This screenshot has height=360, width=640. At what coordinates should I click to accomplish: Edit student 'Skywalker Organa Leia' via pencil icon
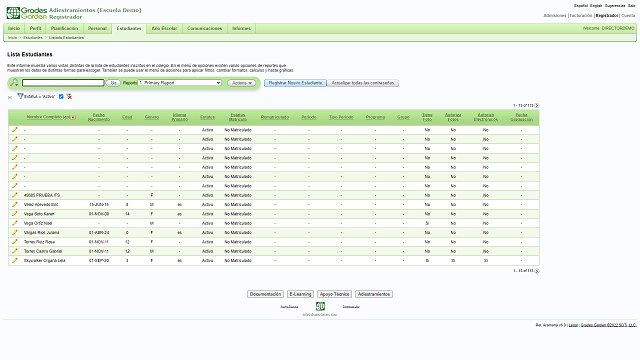pyautogui.click(x=15, y=260)
